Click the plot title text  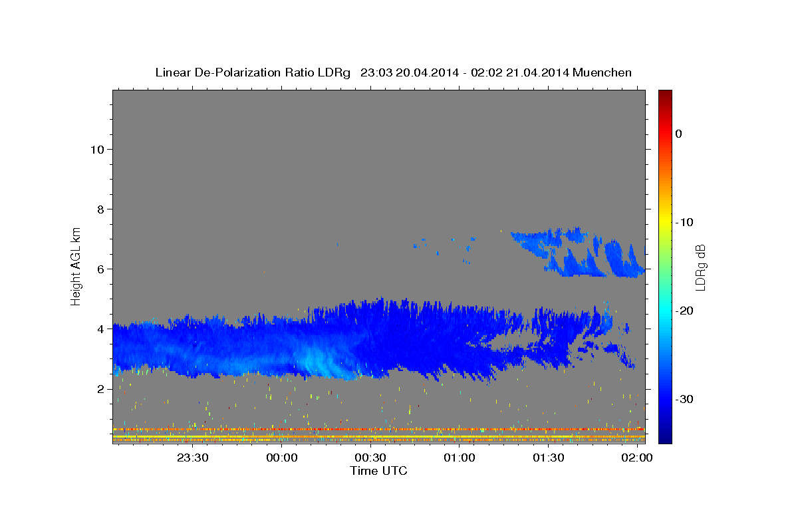point(393,72)
